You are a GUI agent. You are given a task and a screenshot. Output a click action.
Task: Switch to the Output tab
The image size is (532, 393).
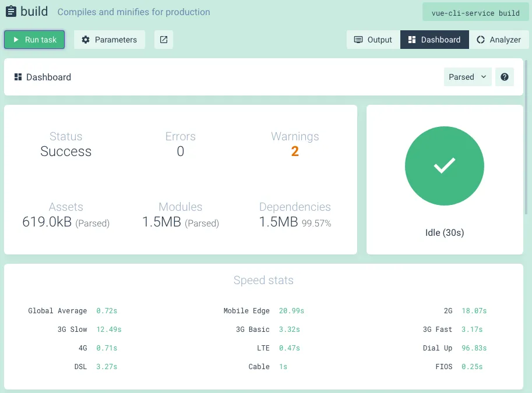tap(373, 40)
